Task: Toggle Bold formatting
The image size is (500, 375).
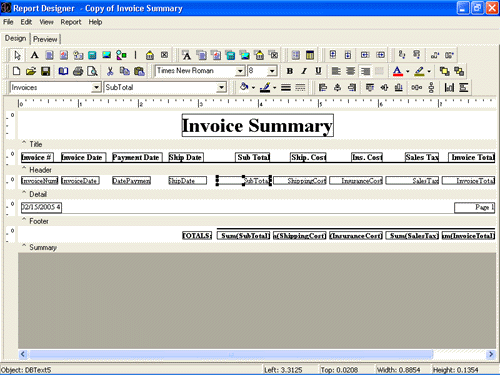Action: 290,71
